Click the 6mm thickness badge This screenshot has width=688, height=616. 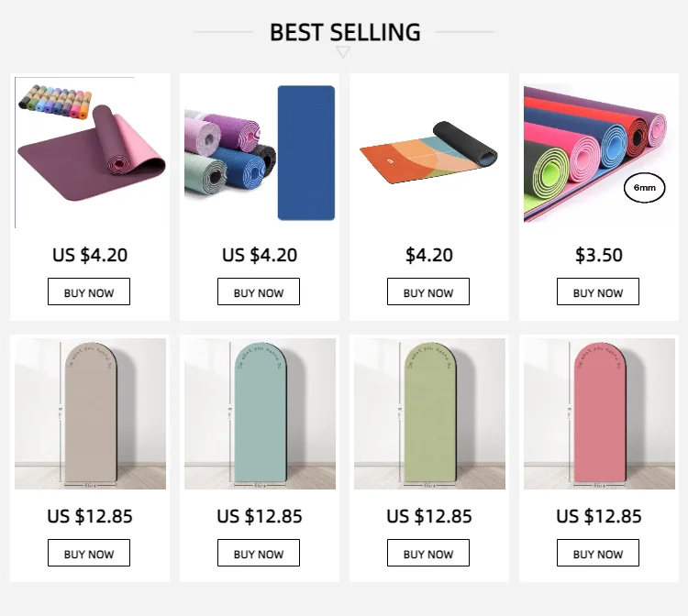(644, 190)
